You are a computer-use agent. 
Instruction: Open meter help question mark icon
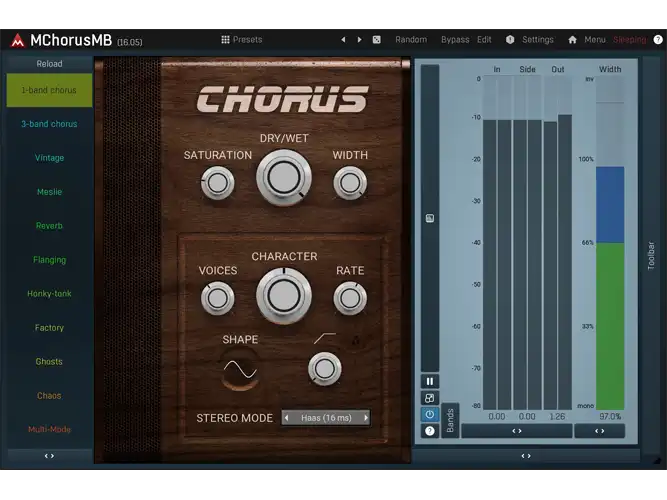[x=430, y=431]
